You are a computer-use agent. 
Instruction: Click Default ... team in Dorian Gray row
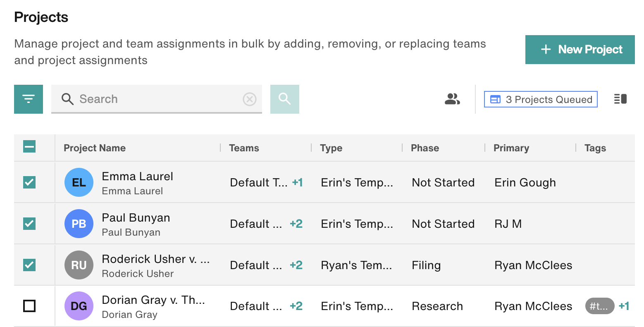point(256,306)
